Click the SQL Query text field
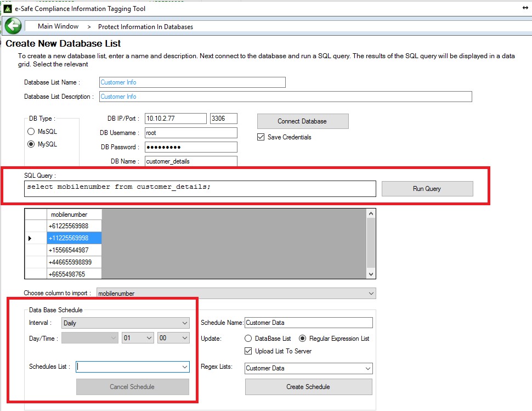Image resolution: width=532 pixels, height=411 pixels. click(x=200, y=188)
